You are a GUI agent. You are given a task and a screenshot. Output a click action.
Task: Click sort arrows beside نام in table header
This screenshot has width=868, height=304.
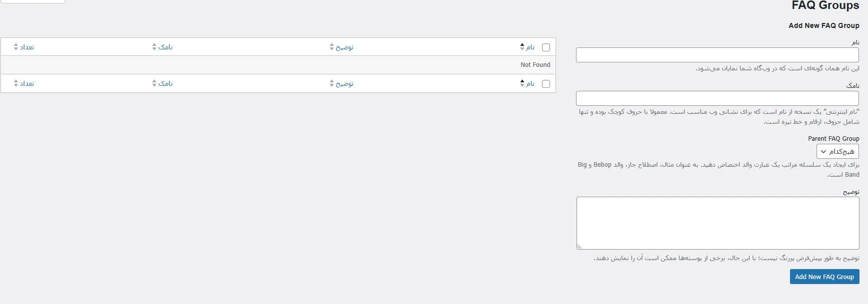tap(522, 47)
